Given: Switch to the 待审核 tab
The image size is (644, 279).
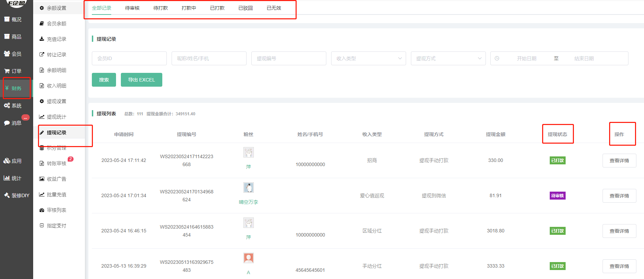Looking at the screenshot, I should click(132, 8).
